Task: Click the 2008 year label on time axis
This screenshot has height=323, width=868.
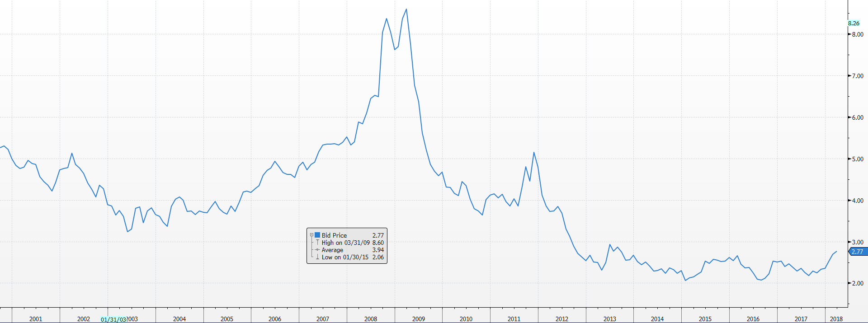Action: click(371, 319)
